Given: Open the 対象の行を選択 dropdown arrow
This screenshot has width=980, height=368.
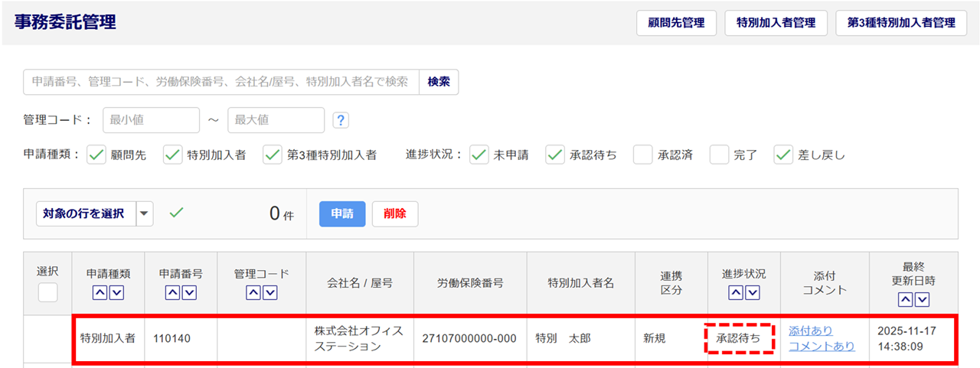Looking at the screenshot, I should [x=145, y=214].
